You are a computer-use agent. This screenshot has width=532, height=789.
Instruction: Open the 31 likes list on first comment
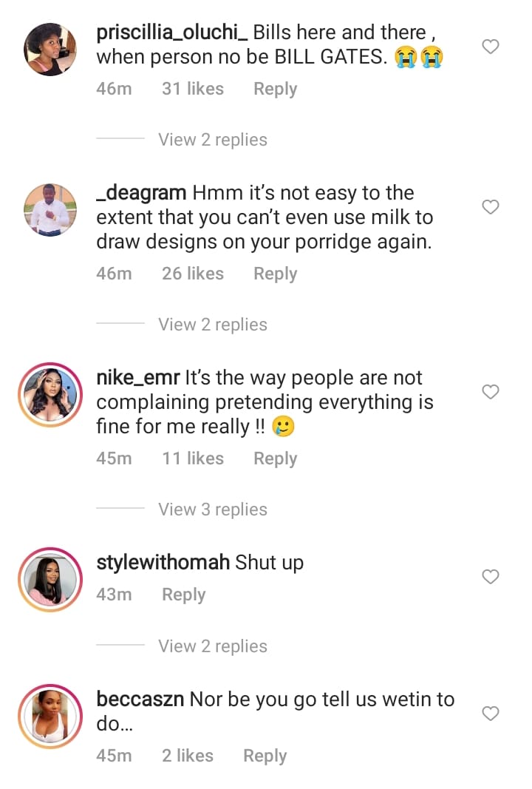(192, 89)
